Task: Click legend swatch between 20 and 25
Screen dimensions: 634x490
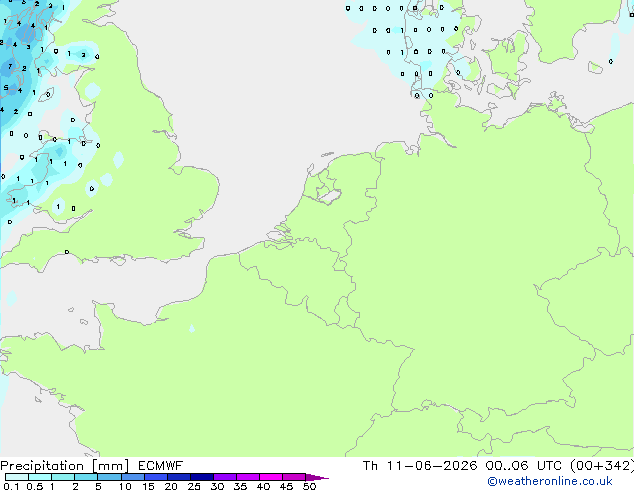Action: coord(179,477)
